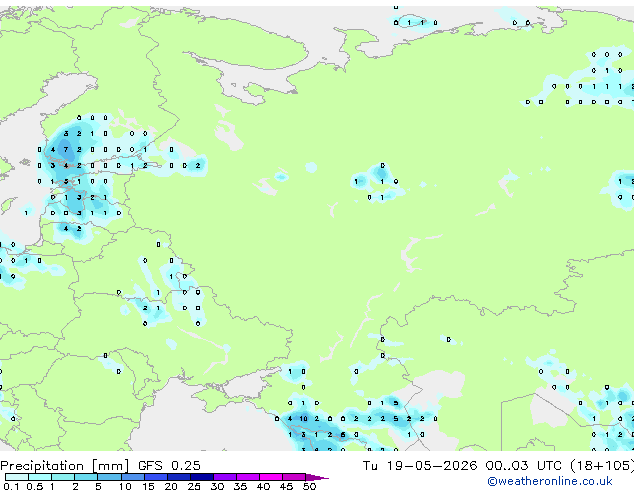Click the '35' legend scale label
The image size is (634, 490).
coord(241,486)
